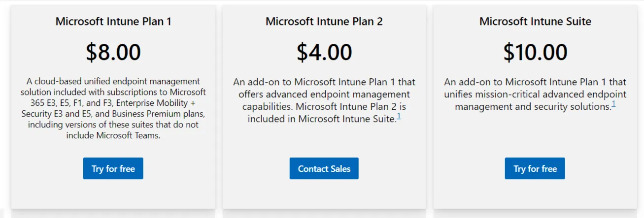Viewport: 644px width, 218px height.
Task: Select the Microsoft Intune Plan 2 heading
Action: 324,21
